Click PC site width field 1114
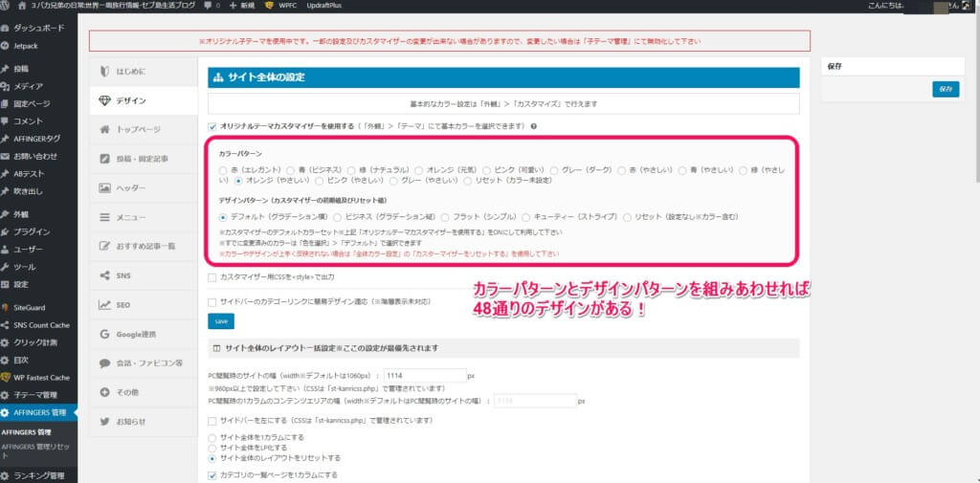The width and height of the screenshot is (980, 483). point(425,376)
